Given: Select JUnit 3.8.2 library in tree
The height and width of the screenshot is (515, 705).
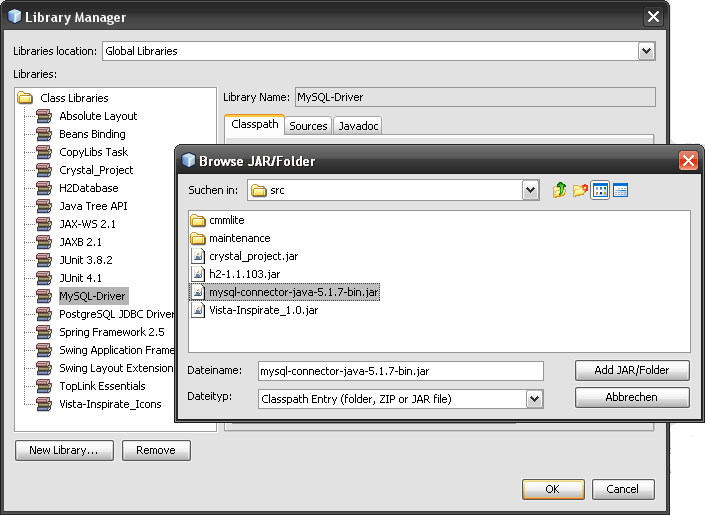Looking at the screenshot, I should click(86, 260).
